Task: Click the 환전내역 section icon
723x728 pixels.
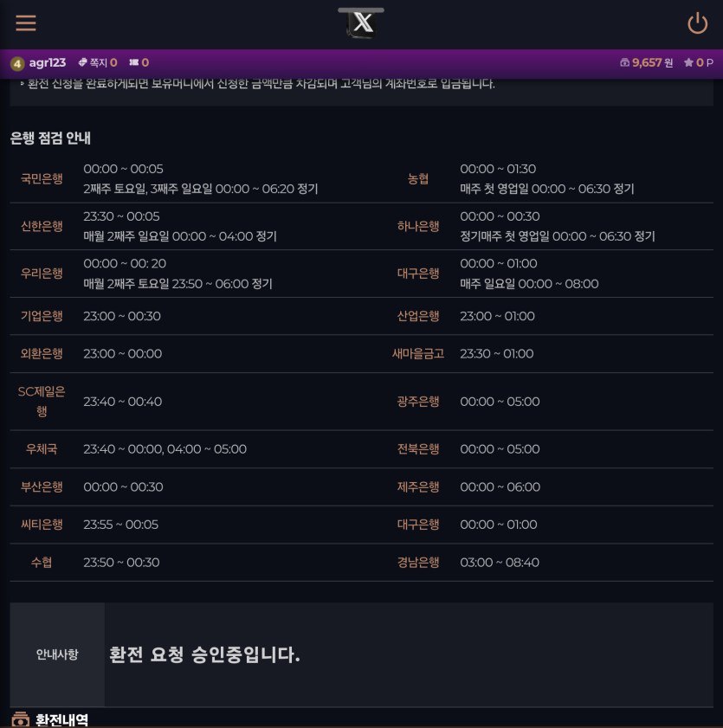Action: tap(20, 719)
